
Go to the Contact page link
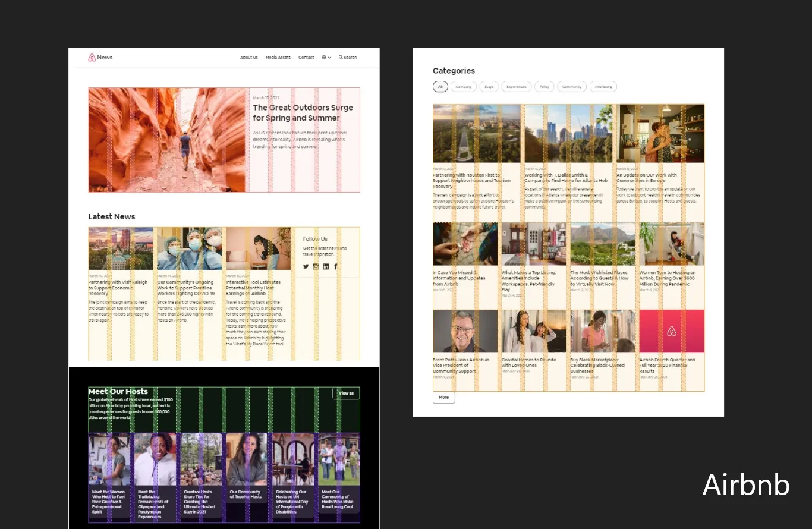pyautogui.click(x=306, y=58)
